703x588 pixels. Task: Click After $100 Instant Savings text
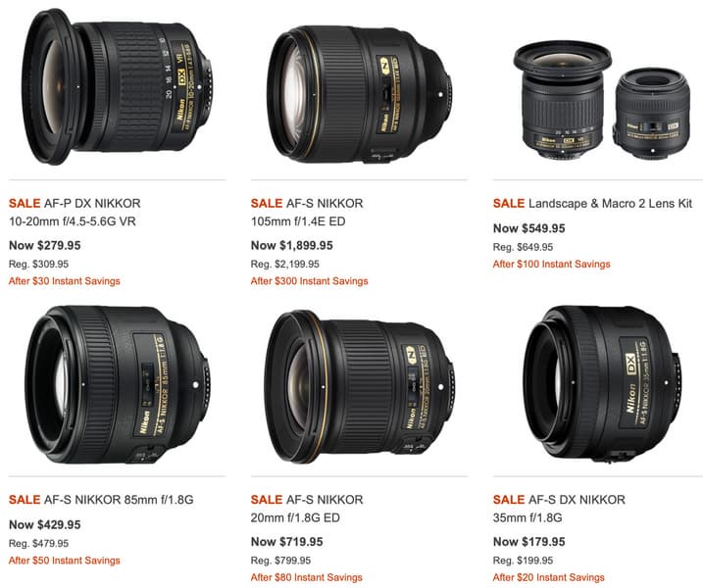[551, 265]
